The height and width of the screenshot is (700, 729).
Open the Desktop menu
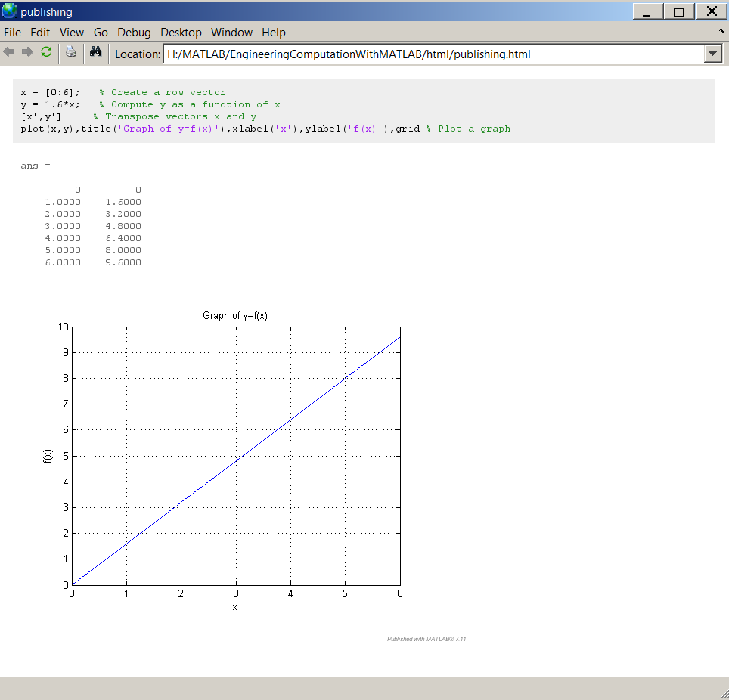tap(181, 33)
